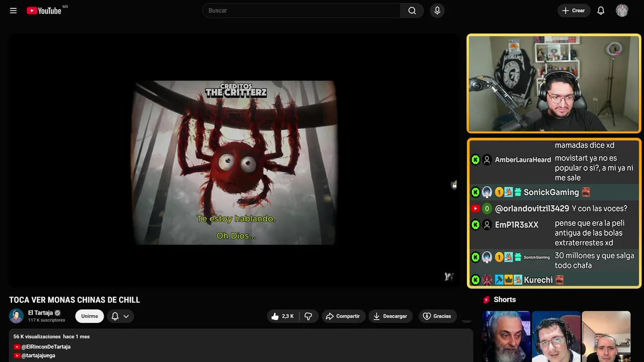The image size is (644, 362).
Task: Join the channel with Unirme
Action: click(x=90, y=316)
